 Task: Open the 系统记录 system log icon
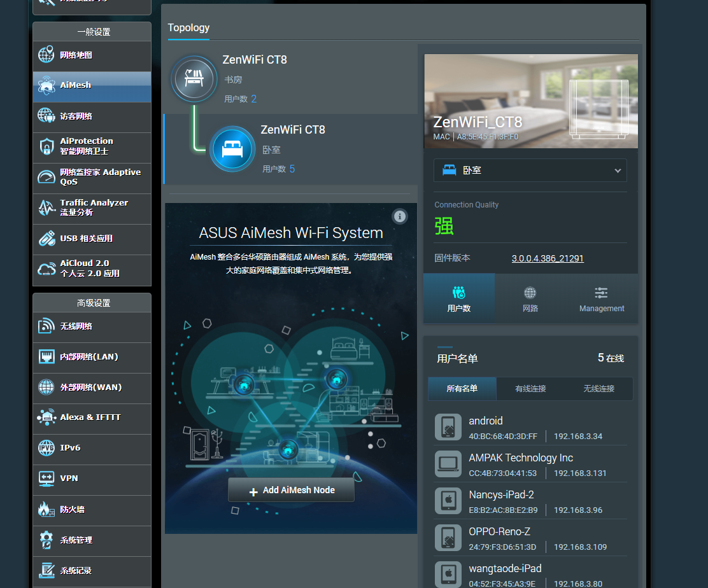point(46,570)
